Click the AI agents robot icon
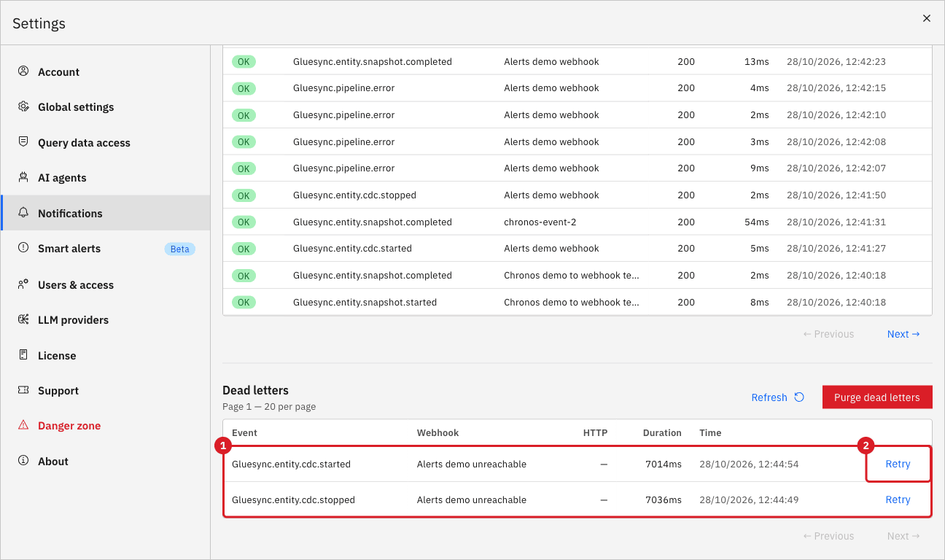The image size is (945, 560). coord(23,177)
